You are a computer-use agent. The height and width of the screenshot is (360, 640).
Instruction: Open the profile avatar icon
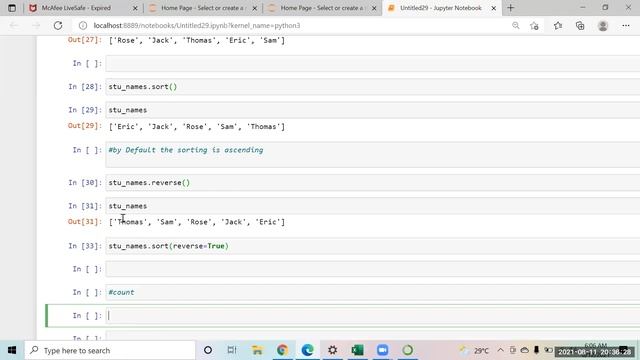click(603, 25)
